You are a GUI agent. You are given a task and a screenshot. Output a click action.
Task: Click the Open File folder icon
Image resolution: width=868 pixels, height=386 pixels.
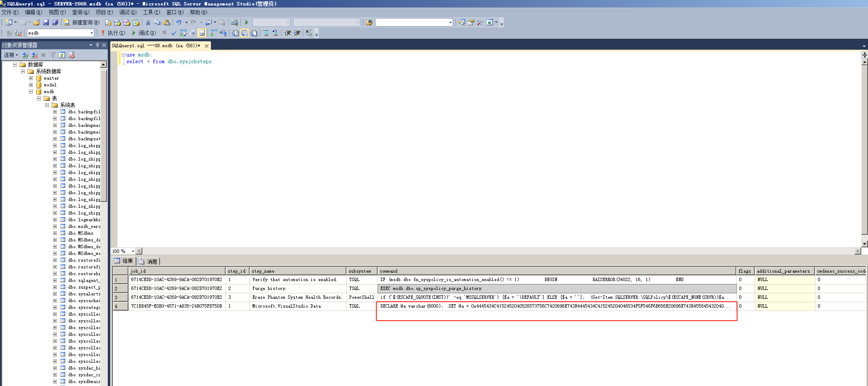coord(37,22)
